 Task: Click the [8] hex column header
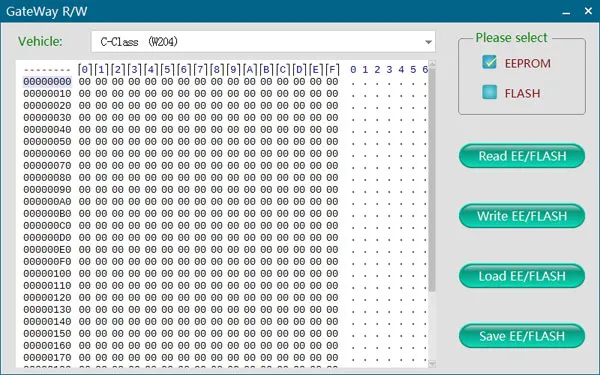point(217,70)
